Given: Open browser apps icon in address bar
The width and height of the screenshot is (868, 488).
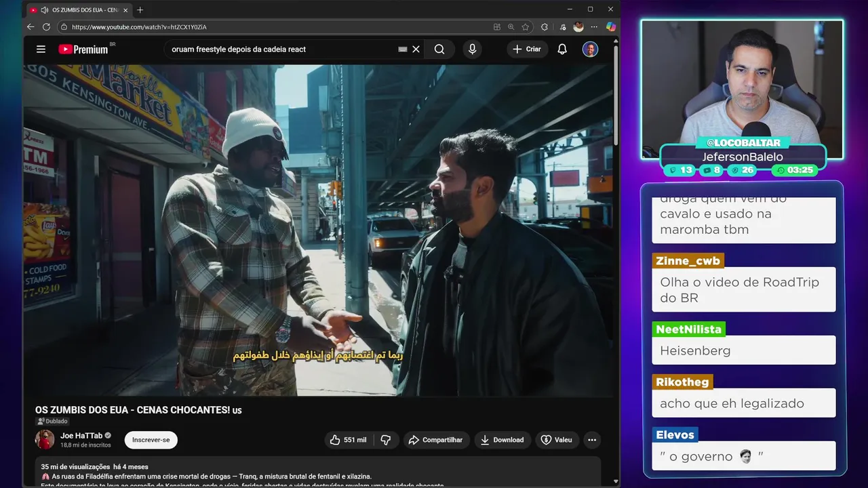Looking at the screenshot, I should pyautogui.click(x=497, y=27).
